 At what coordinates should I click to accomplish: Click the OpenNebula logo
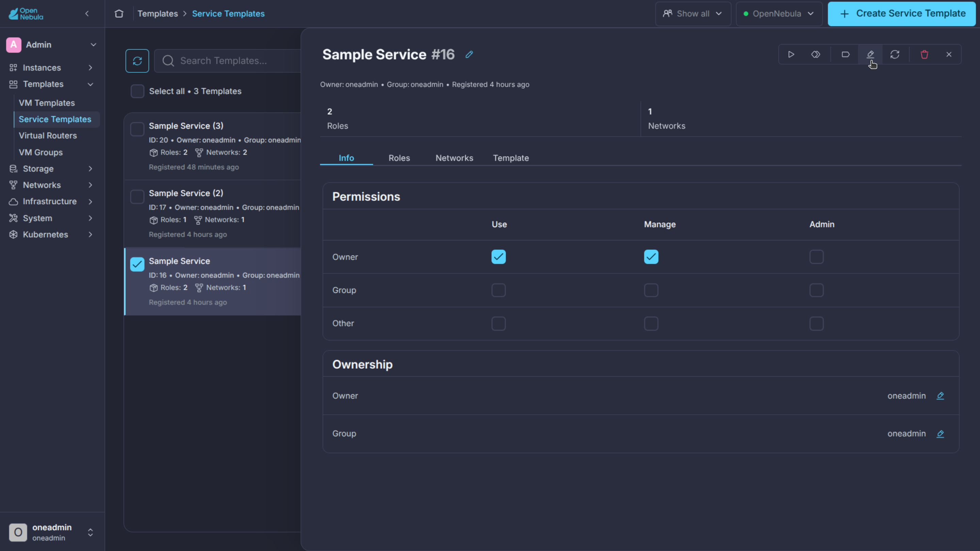(26, 14)
